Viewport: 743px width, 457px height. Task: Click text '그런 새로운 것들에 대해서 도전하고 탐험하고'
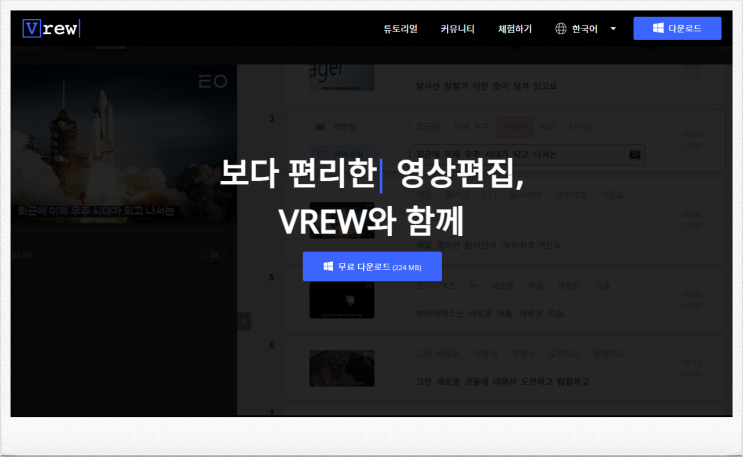[x=502, y=382]
